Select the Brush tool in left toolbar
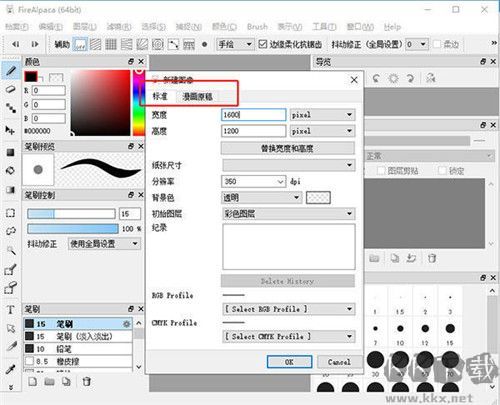The height and width of the screenshot is (405, 500). tap(11, 70)
